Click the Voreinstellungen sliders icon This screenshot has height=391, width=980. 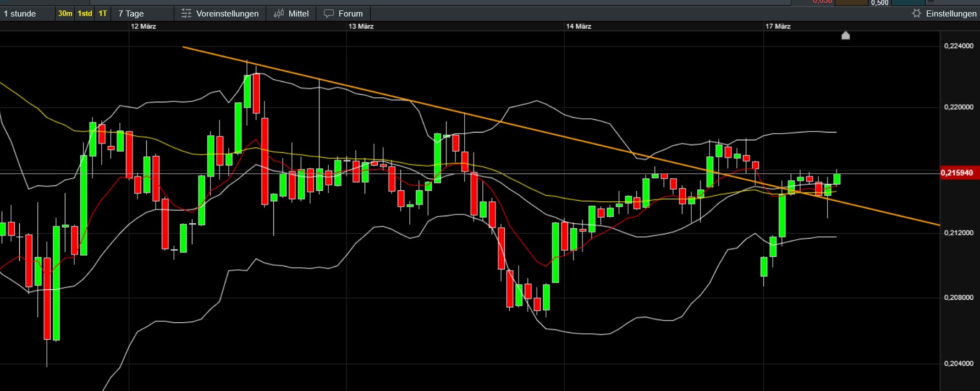click(x=186, y=13)
